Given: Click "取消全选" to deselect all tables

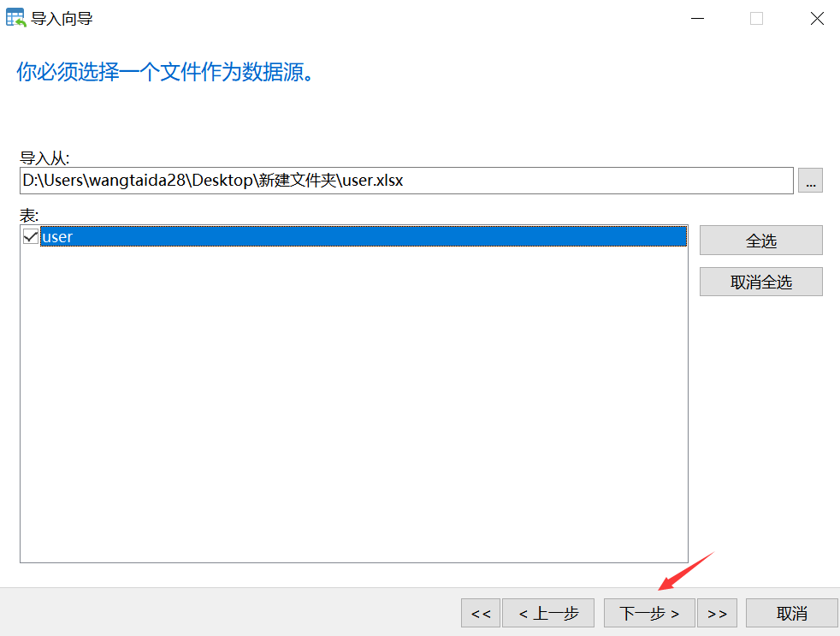Looking at the screenshot, I should [760, 282].
